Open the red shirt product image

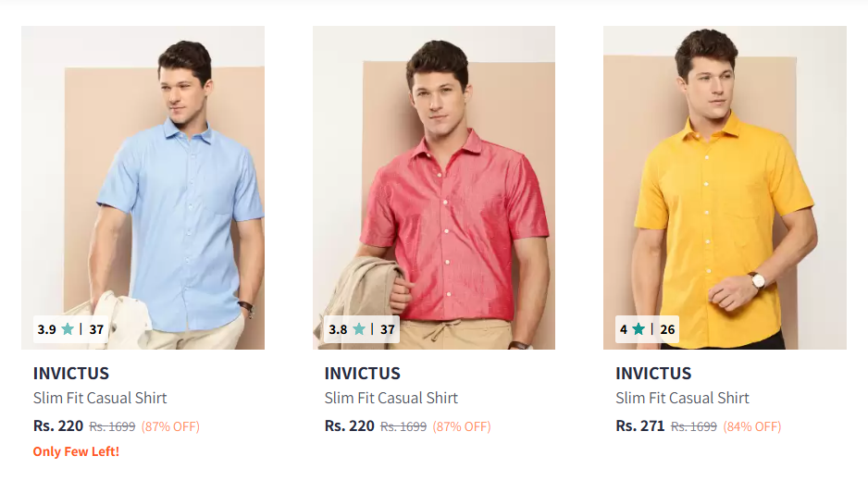pyautogui.click(x=434, y=188)
